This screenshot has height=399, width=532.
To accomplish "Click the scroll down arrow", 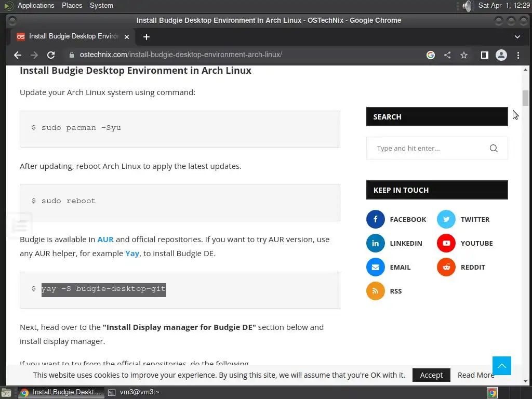I will click(525, 381).
